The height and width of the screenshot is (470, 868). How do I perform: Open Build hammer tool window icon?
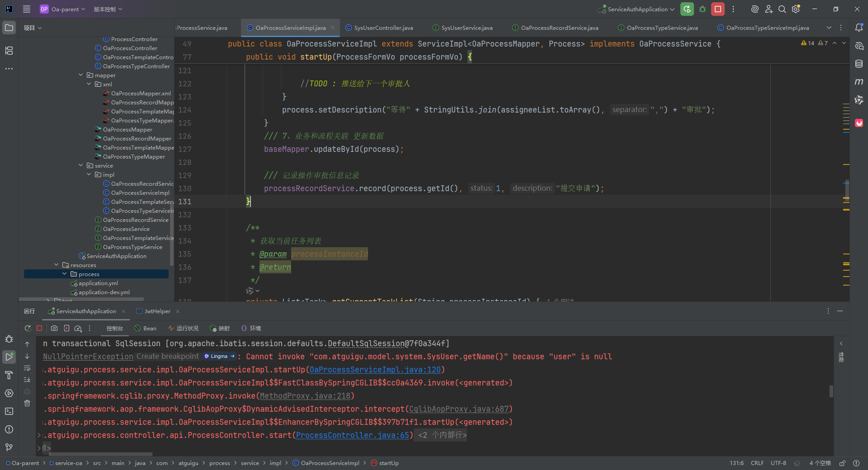pos(9,375)
